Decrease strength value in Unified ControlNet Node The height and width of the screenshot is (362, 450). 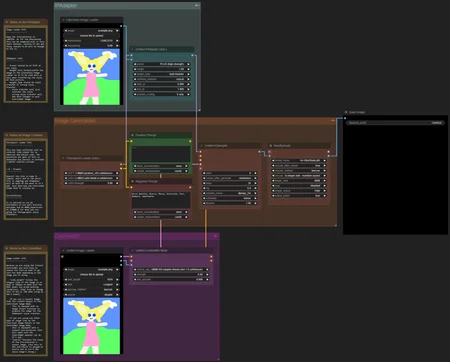135,274
